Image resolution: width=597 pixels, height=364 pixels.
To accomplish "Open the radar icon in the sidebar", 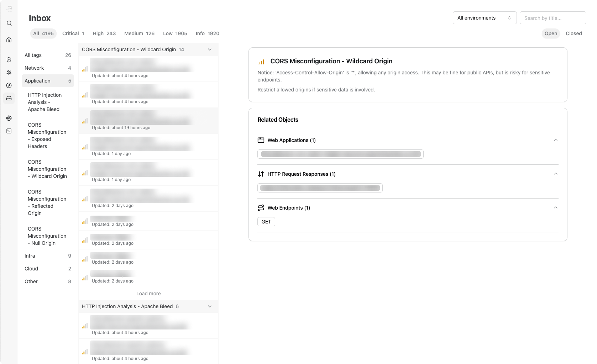I will pyautogui.click(x=9, y=118).
